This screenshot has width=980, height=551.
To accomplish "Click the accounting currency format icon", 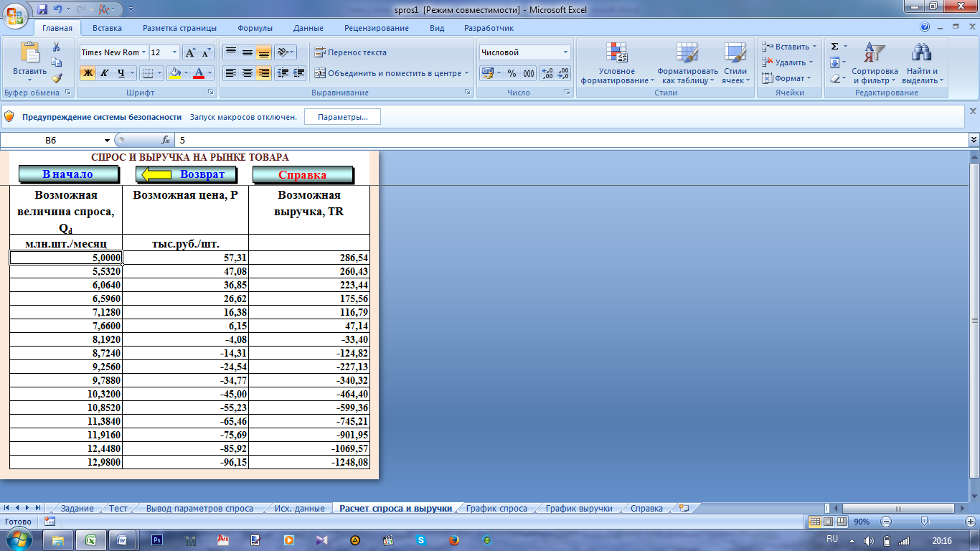I will 488,73.
